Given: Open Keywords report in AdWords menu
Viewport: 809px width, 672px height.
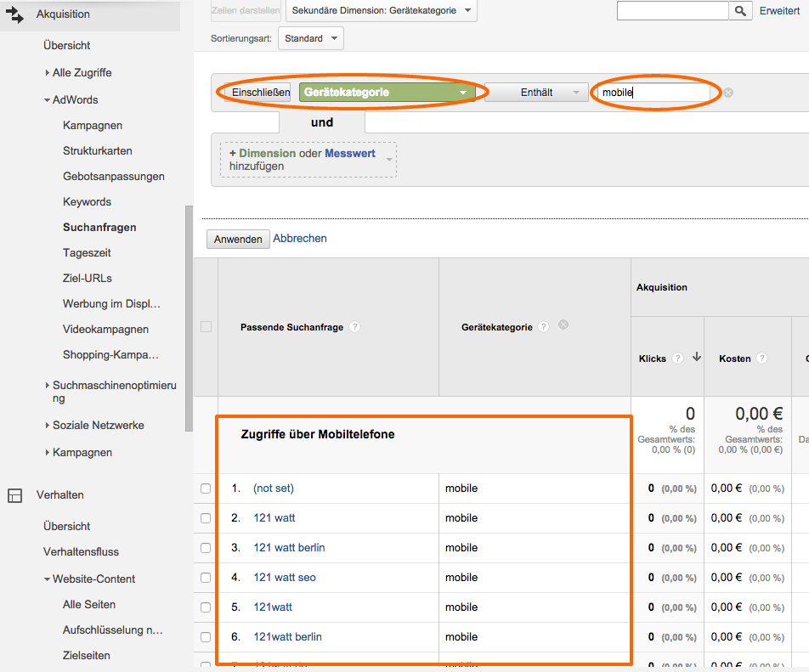Looking at the screenshot, I should click(87, 202).
